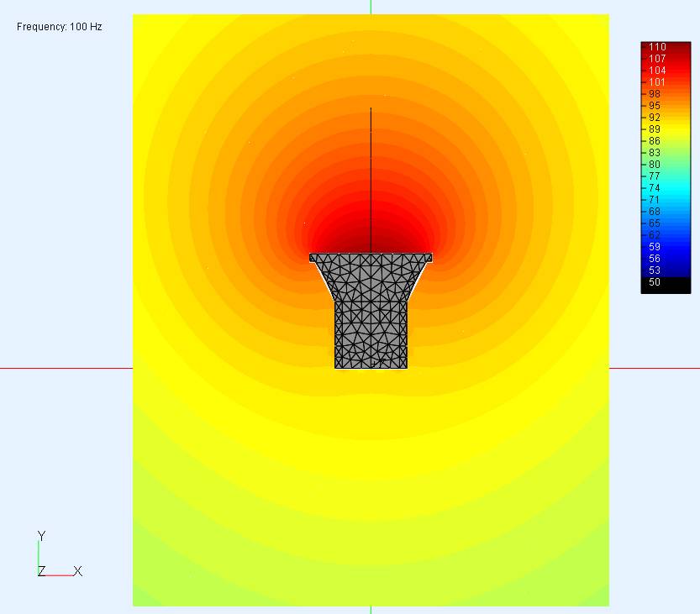Select the meshed gray horn model

pos(371,311)
